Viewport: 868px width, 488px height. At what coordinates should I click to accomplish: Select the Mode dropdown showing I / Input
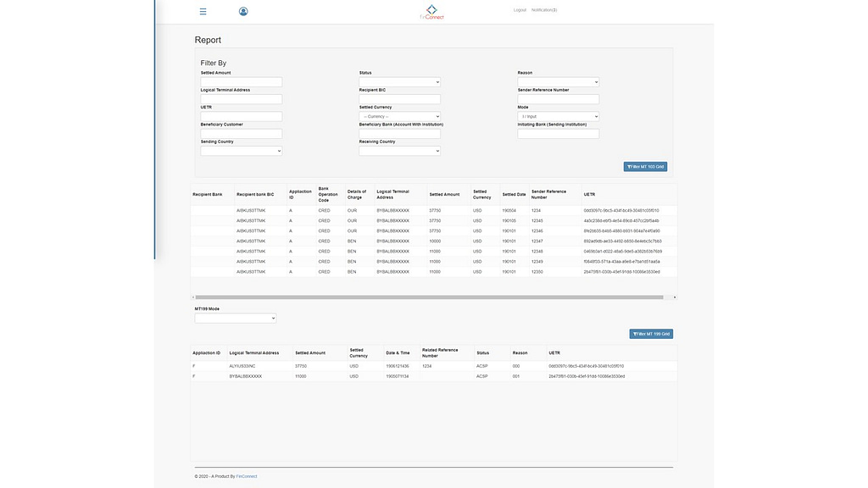(x=558, y=116)
